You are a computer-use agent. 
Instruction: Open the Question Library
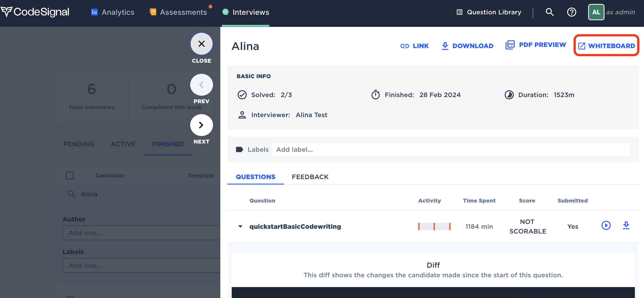489,12
